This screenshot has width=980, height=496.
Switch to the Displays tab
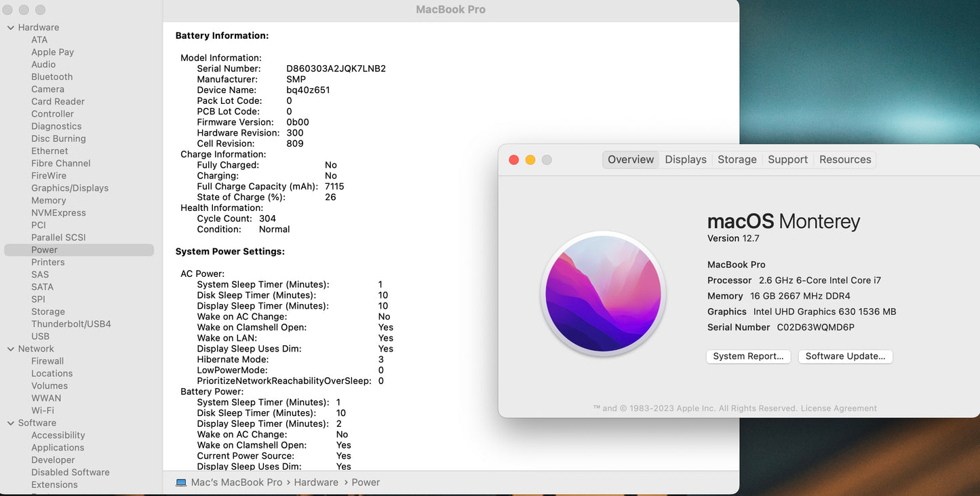(685, 159)
